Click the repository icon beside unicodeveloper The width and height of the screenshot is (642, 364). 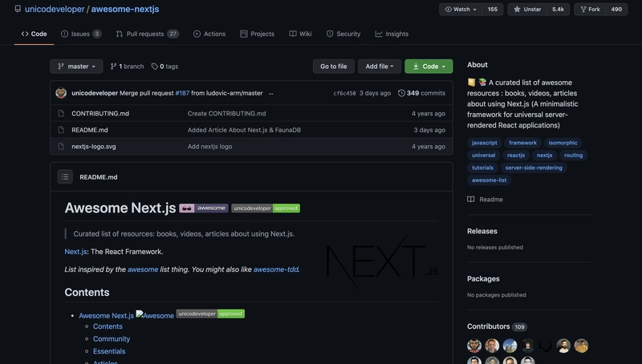tap(18, 9)
